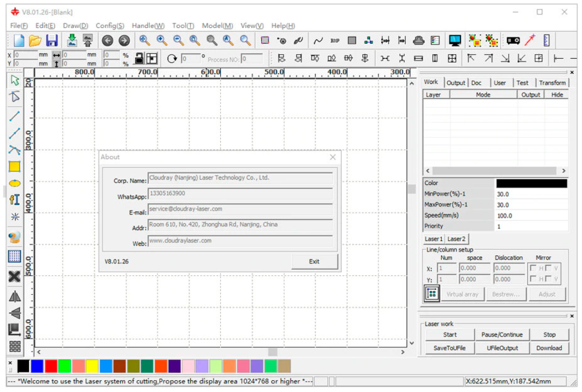Check the Y row Mirror V checkbox
This screenshot has width=582, height=392.
(x=548, y=279)
